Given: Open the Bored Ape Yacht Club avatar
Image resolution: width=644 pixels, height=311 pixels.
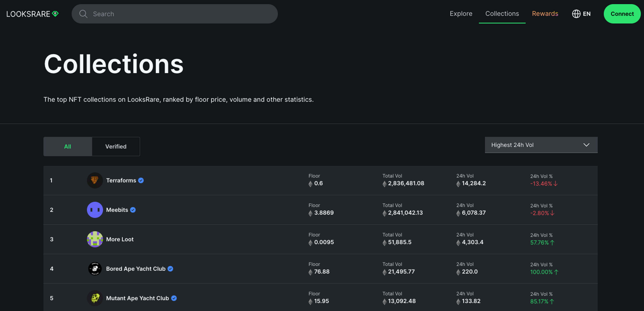Looking at the screenshot, I should tap(95, 269).
